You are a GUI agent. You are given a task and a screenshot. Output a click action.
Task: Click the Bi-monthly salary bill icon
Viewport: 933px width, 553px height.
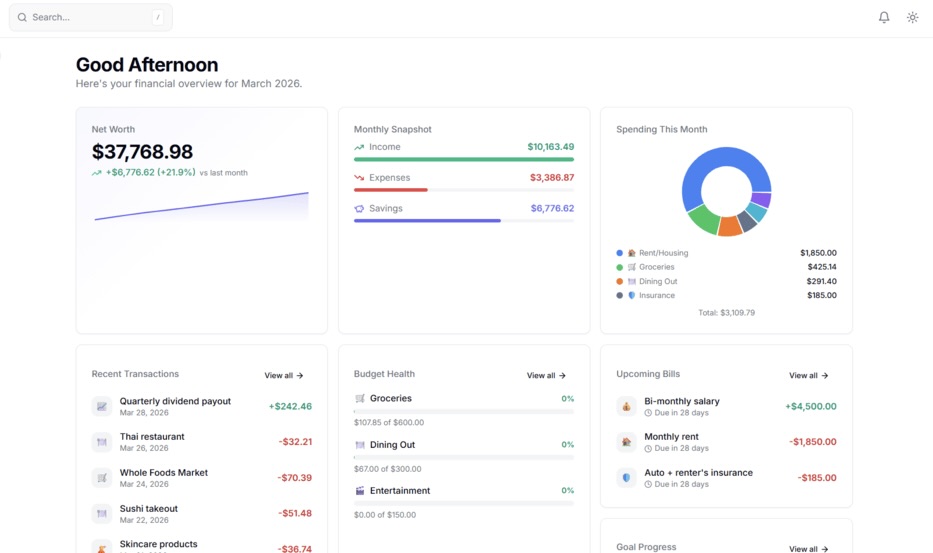(626, 406)
